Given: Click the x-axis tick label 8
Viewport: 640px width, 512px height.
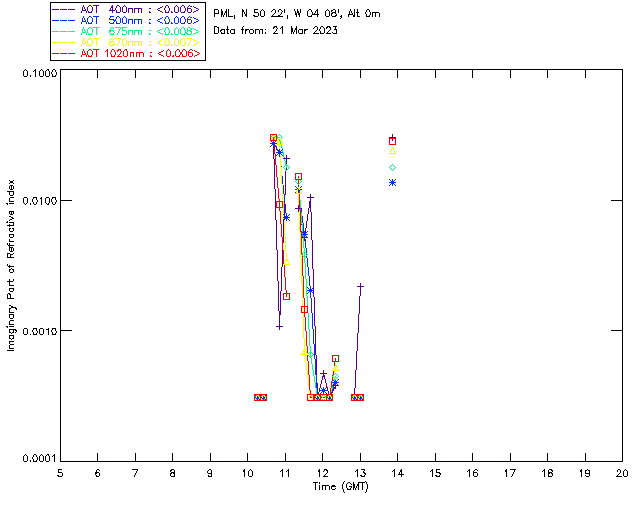Looking at the screenshot, I should click(173, 473).
